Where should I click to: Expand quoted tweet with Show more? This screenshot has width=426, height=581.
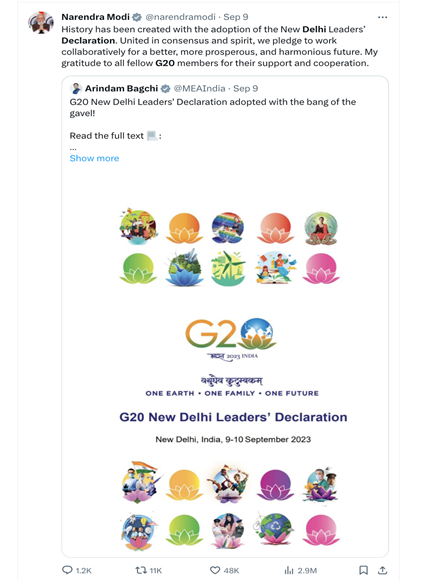[x=94, y=158]
